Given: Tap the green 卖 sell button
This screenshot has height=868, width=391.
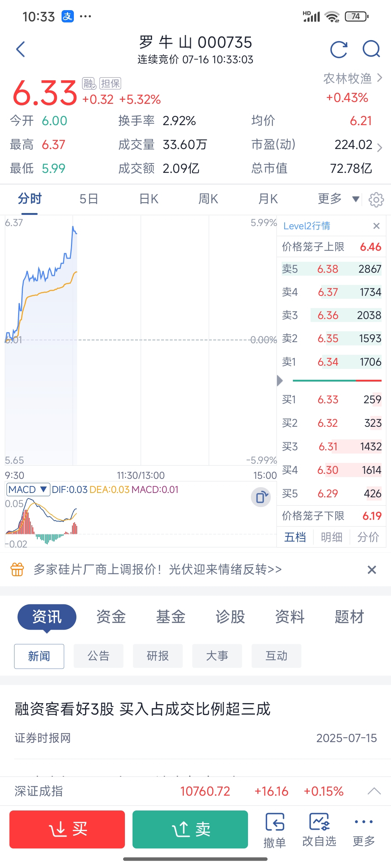Looking at the screenshot, I should 190,829.
